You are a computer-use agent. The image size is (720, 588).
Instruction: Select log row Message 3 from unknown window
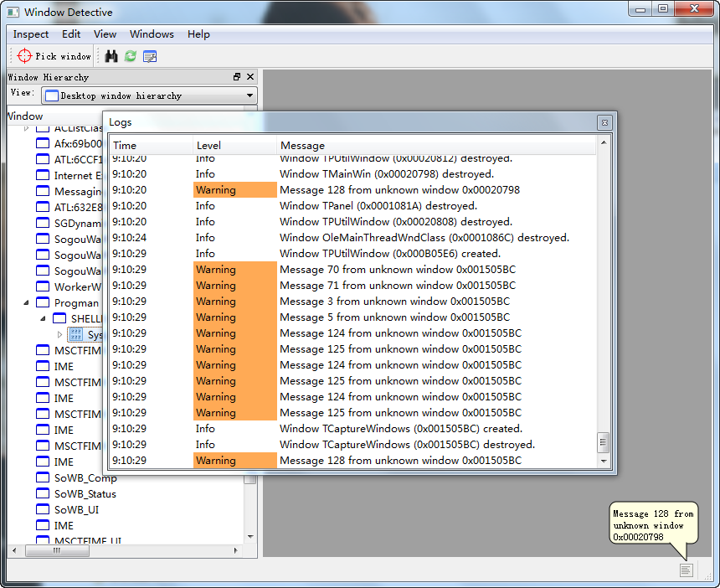coord(353,302)
